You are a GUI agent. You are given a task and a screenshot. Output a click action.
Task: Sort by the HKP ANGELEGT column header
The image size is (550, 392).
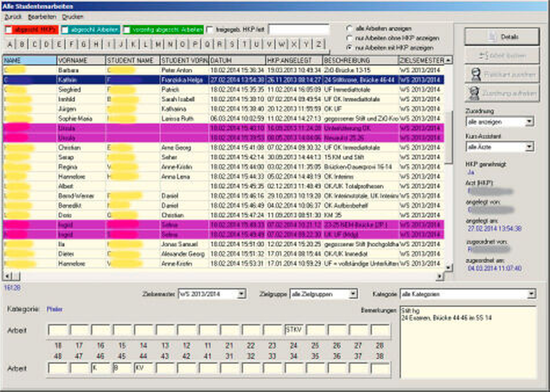pos(294,60)
